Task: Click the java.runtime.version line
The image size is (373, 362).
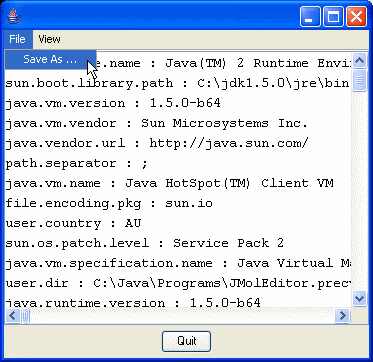Action: 133,302
